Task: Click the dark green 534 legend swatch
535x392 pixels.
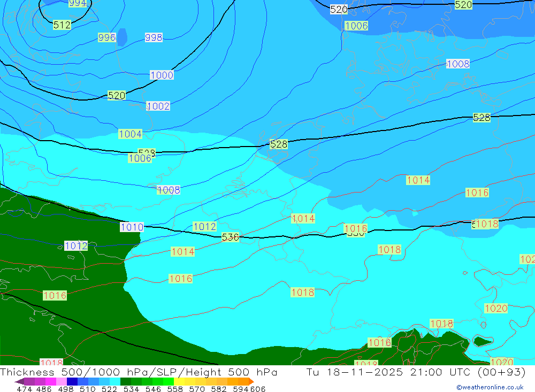Action: [126, 381]
